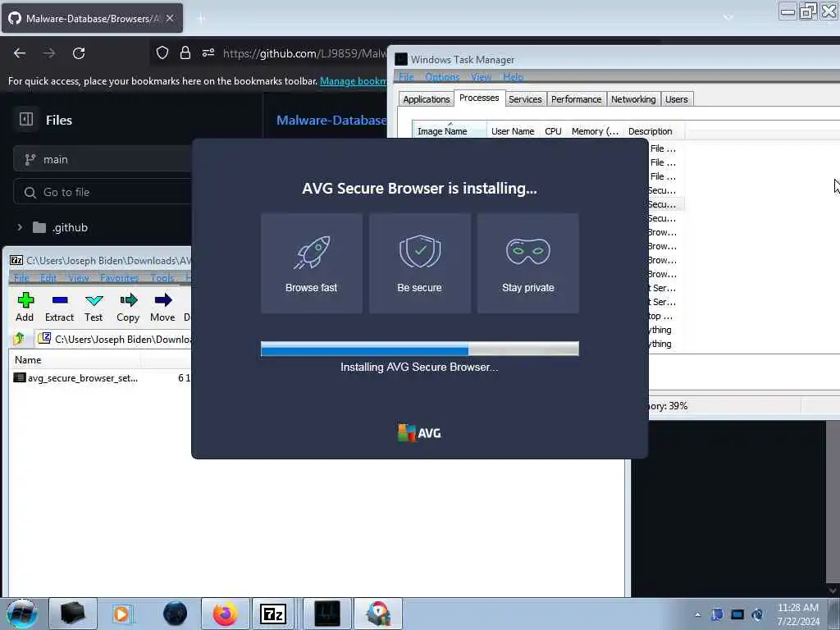Reload the page in Firefox
This screenshot has height=630, width=840.
click(79, 53)
